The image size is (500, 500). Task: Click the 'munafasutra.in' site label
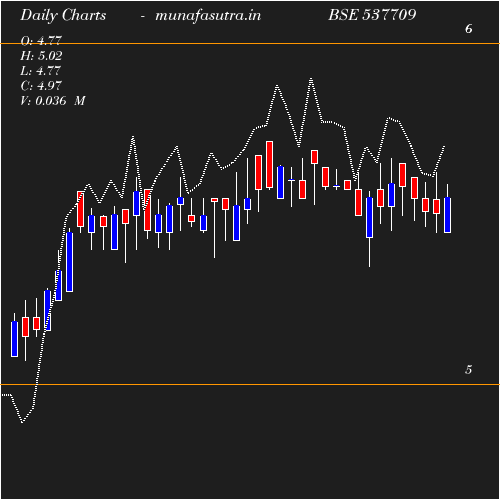pyautogui.click(x=208, y=16)
